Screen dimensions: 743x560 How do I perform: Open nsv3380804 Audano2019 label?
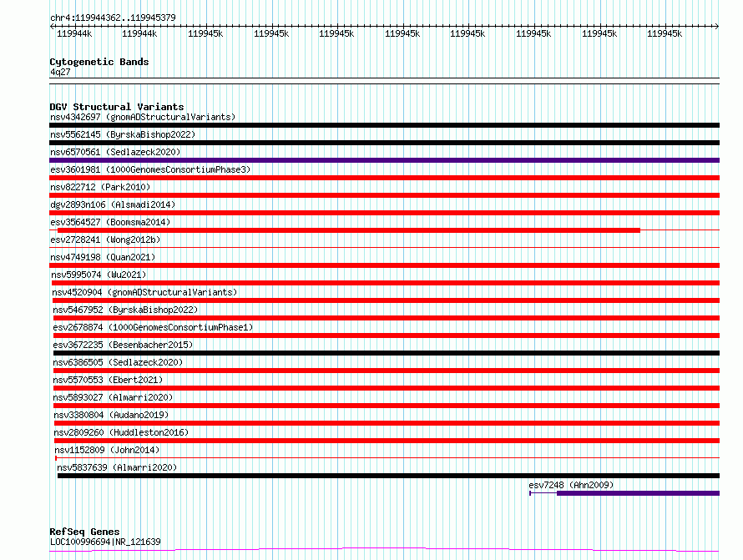(x=111, y=415)
